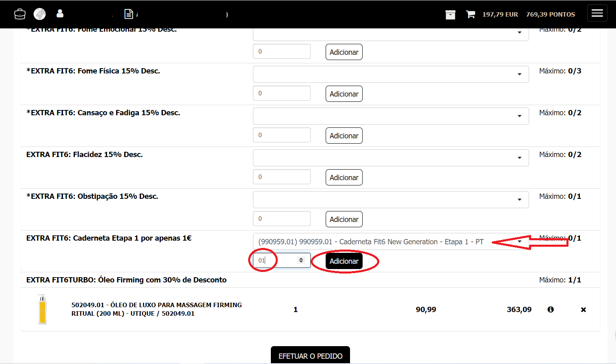616x364 pixels.
Task: Open the shopping cart icon
Action: click(470, 15)
